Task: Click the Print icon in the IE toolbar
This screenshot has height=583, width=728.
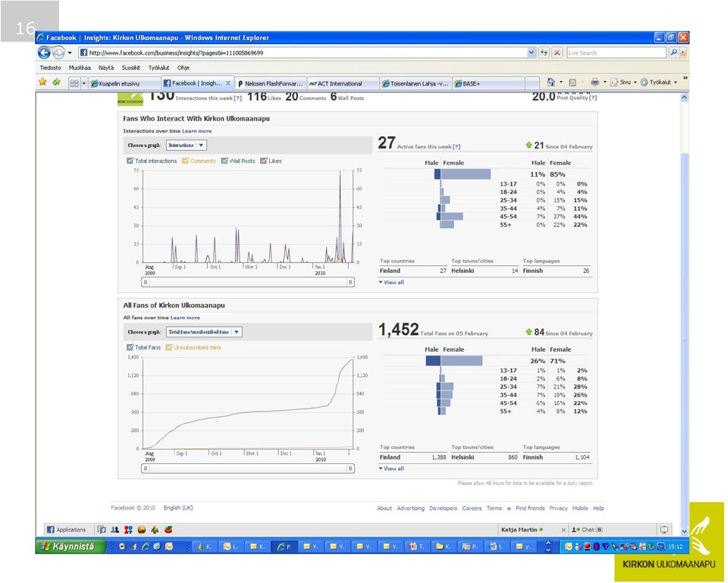Action: pos(595,83)
